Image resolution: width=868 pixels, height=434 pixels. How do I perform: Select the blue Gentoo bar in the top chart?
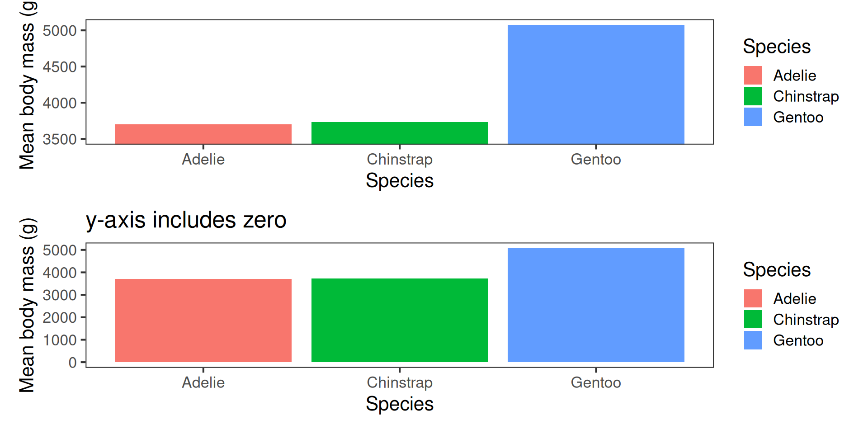coord(596,85)
